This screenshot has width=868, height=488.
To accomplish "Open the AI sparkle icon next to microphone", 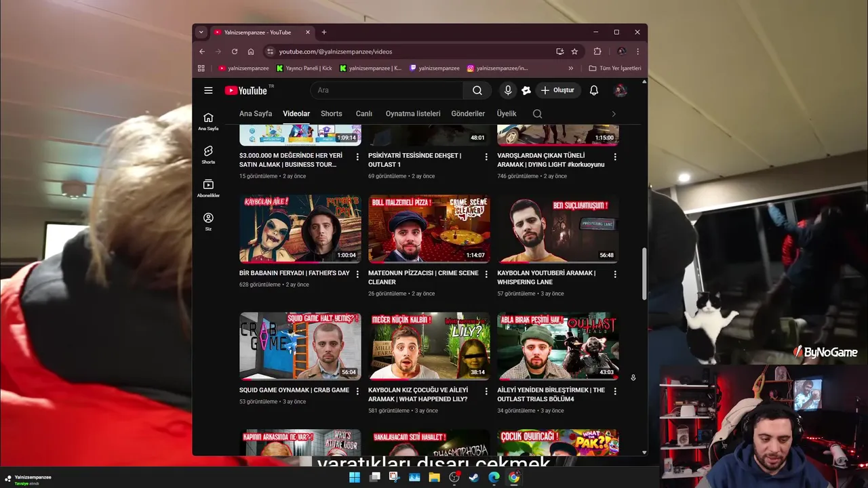I will click(x=526, y=90).
